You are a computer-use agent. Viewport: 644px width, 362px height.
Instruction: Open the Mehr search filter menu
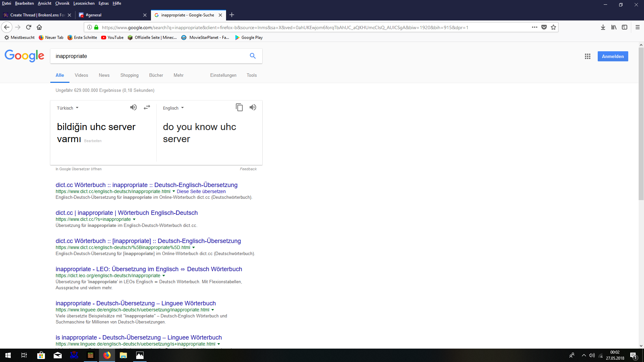tap(178, 75)
